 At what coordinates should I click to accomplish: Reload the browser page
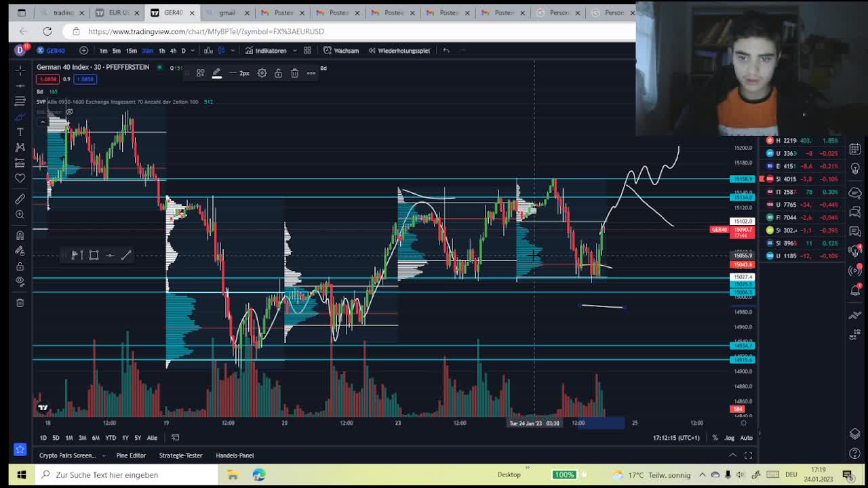47,31
